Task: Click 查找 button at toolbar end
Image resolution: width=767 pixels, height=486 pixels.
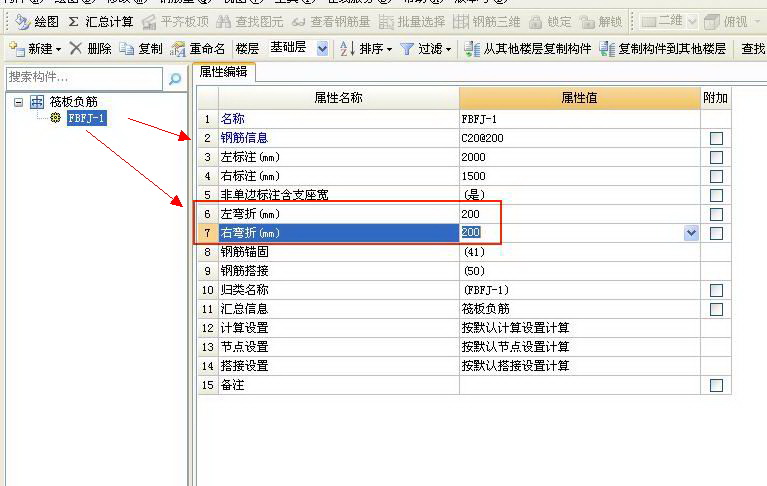Action: (753, 49)
